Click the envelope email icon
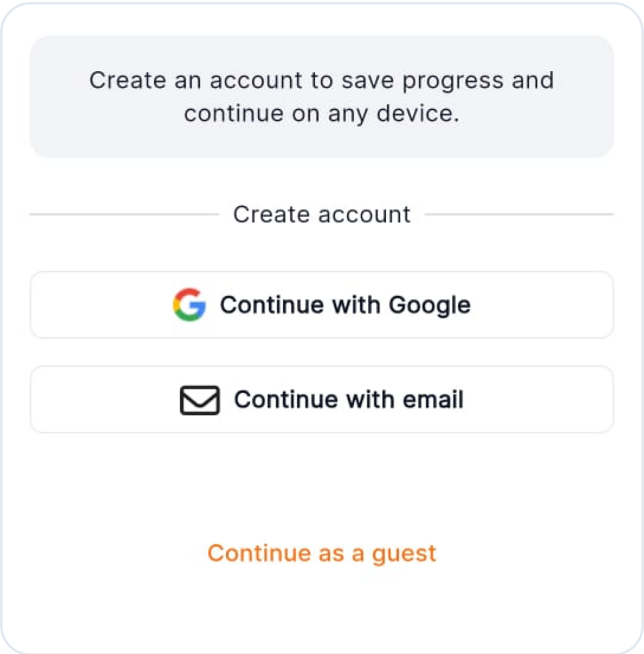The width and height of the screenshot is (644, 654). coord(200,400)
